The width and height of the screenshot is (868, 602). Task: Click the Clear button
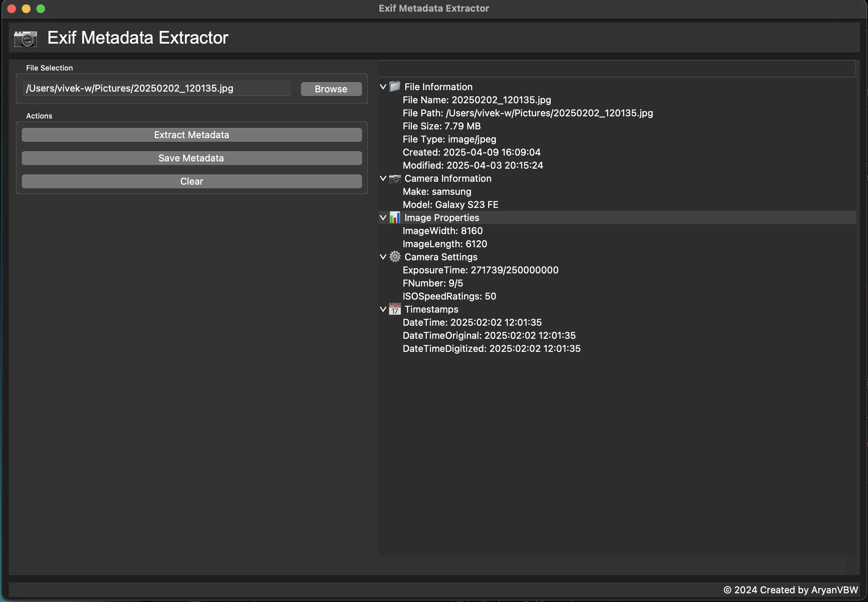191,181
